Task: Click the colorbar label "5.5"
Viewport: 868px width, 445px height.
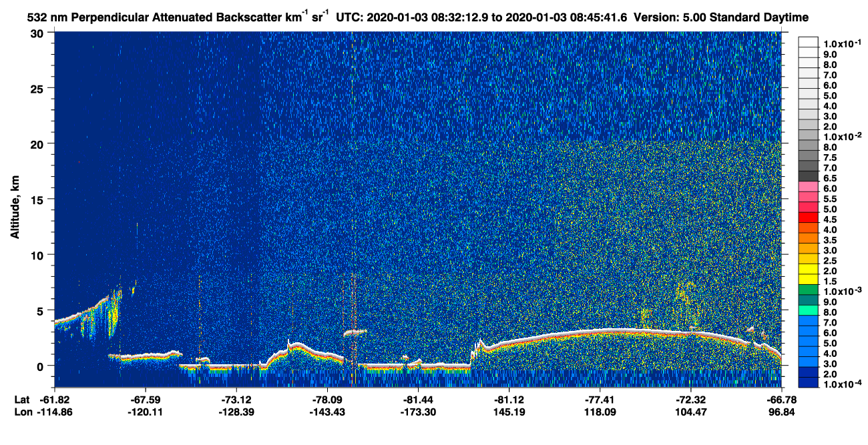Action: click(x=831, y=199)
